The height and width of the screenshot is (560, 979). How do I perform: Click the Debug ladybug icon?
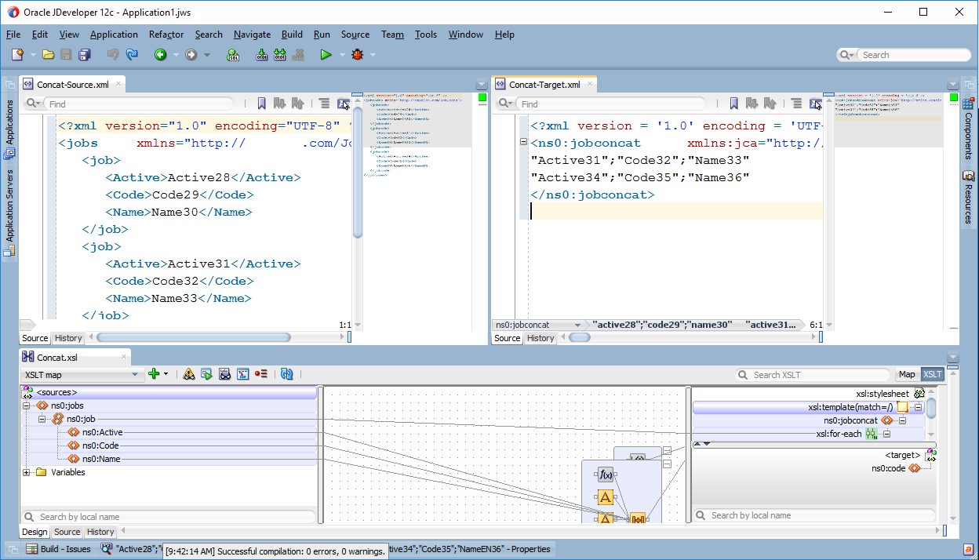tap(358, 55)
